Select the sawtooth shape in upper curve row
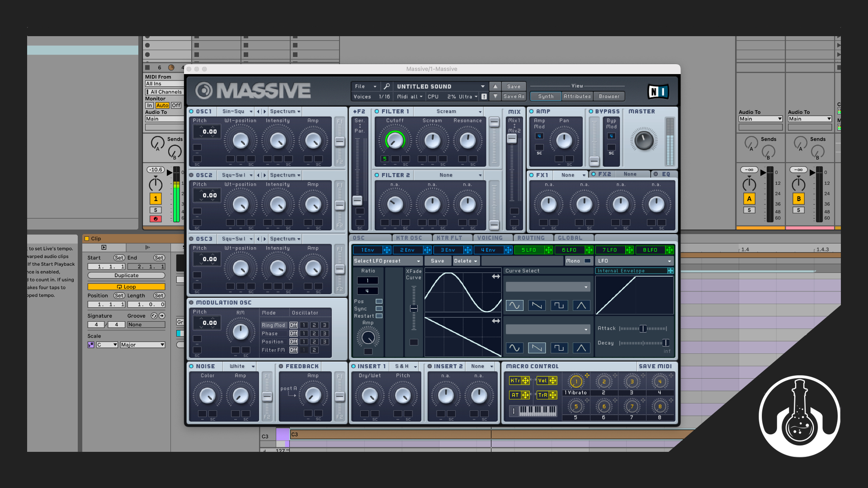 click(537, 305)
